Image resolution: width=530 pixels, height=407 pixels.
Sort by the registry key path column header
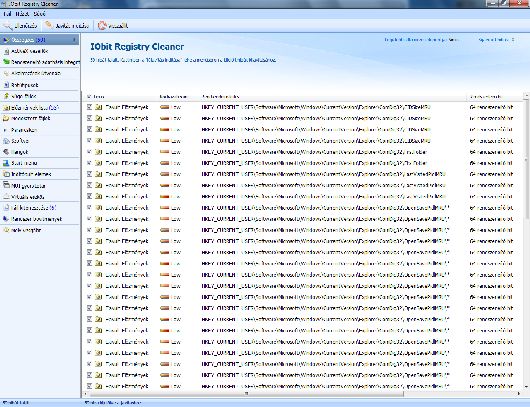(x=220, y=97)
